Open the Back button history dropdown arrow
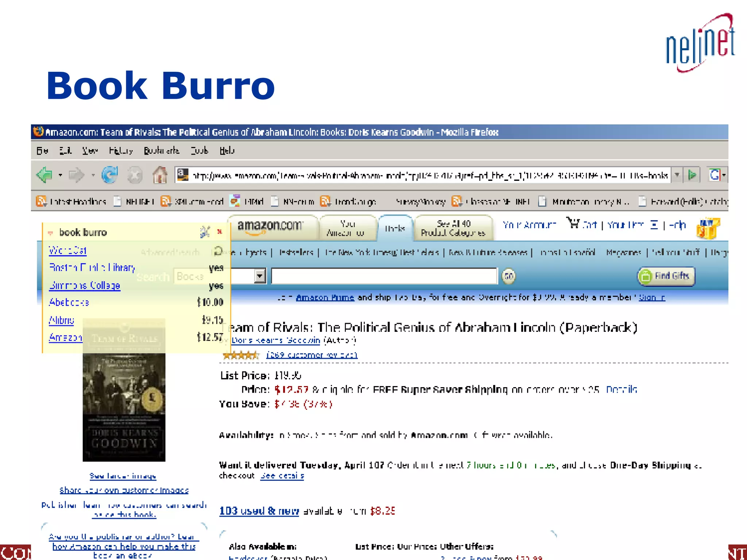The width and height of the screenshot is (747, 560). [x=60, y=175]
